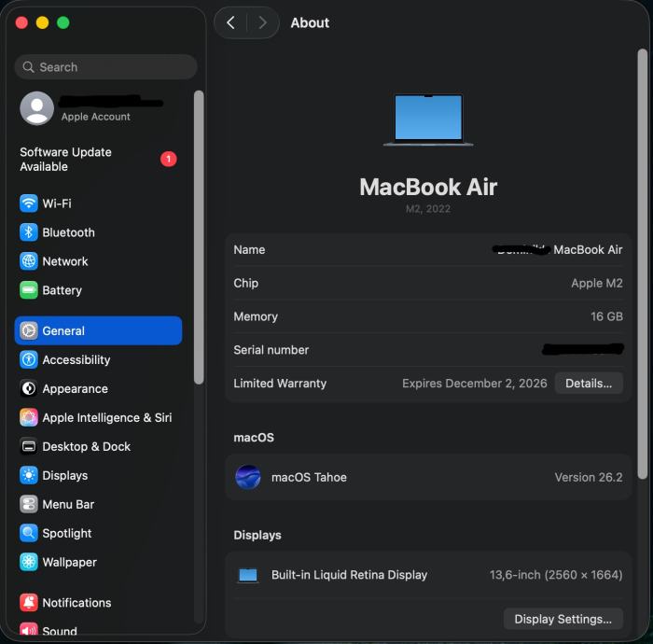
Task: Go back with the left chevron
Action: click(231, 22)
